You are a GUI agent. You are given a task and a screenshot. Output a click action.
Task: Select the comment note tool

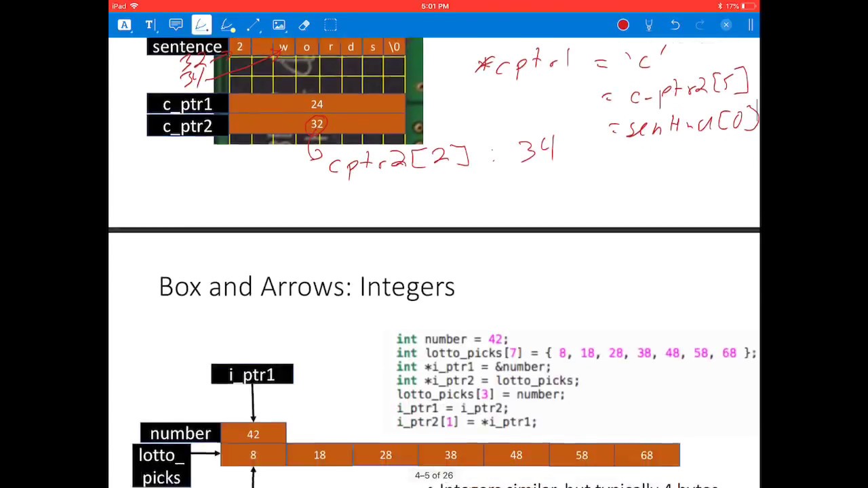pyautogui.click(x=176, y=25)
